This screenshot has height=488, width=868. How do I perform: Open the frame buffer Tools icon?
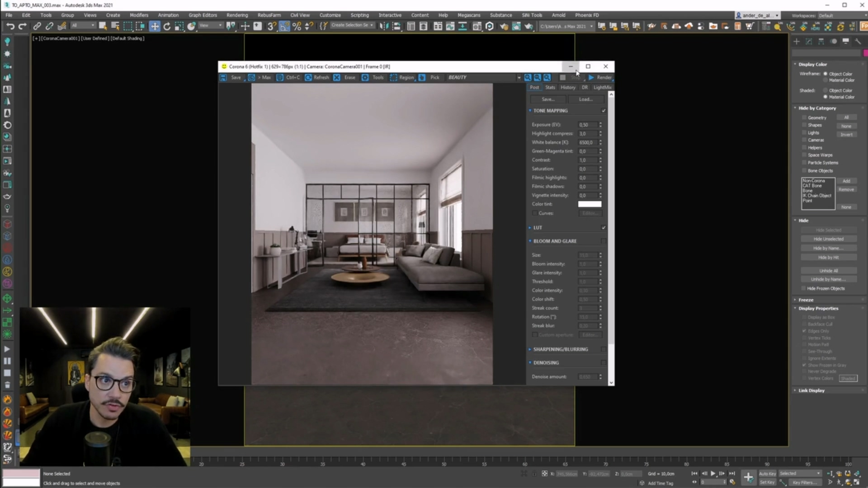point(365,78)
